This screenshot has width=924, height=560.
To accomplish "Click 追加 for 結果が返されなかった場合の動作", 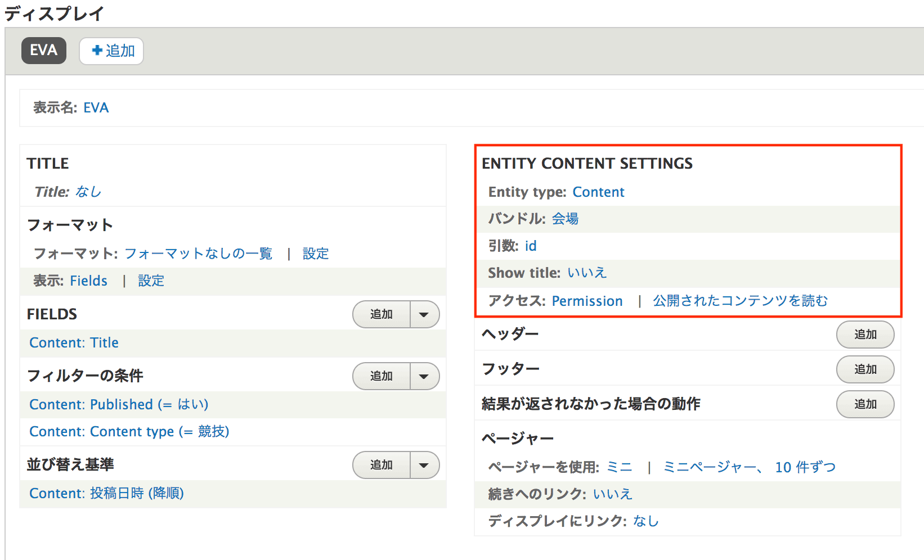I will pyautogui.click(x=865, y=404).
